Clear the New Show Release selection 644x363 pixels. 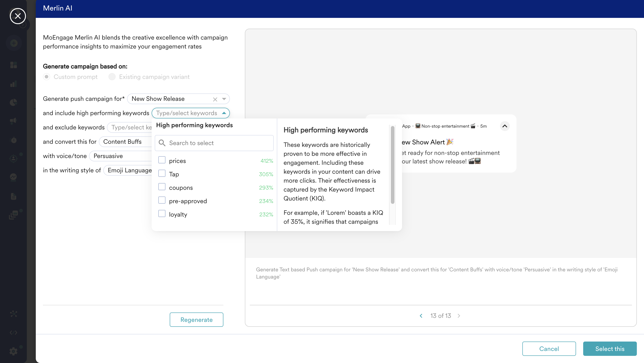[x=215, y=99]
